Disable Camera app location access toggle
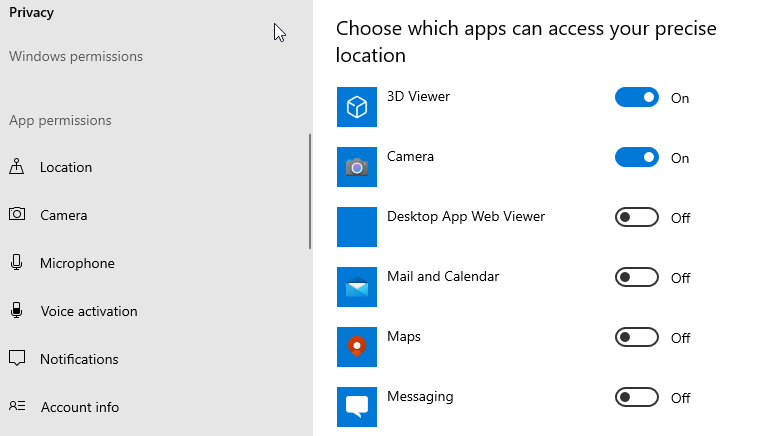The image size is (767, 436). 636,158
